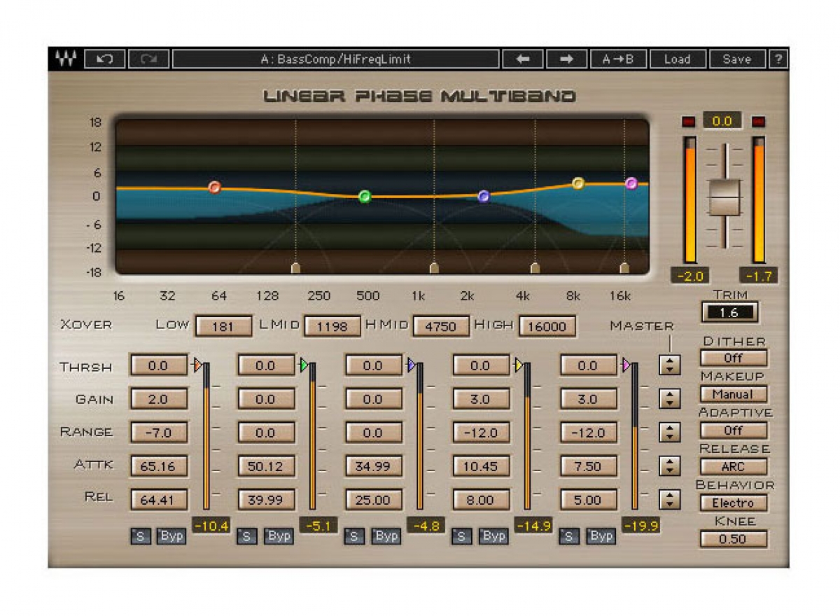Solo the first band
This screenshot has height=616, width=840.
(x=140, y=537)
